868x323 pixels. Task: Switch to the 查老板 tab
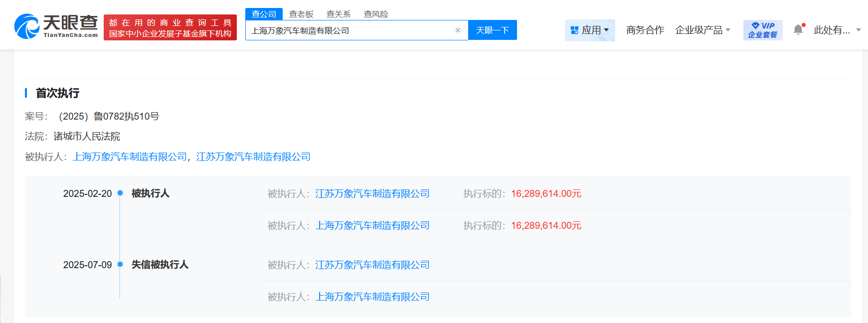click(301, 14)
